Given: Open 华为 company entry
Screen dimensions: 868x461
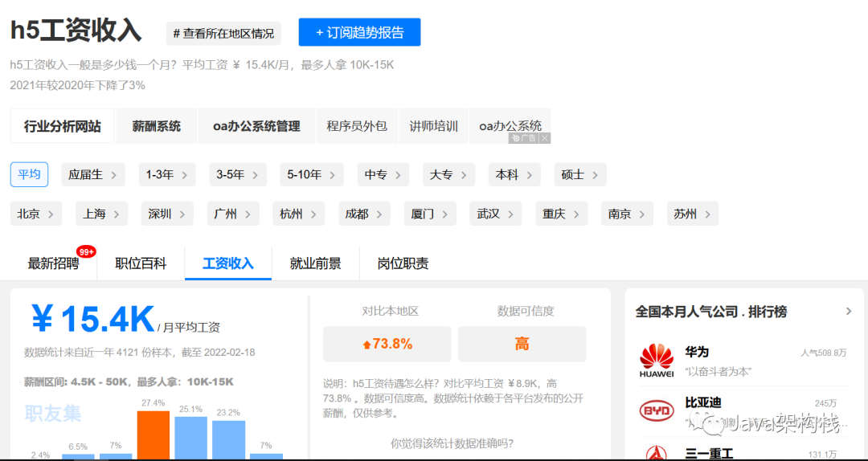Looking at the screenshot, I should (744, 361).
